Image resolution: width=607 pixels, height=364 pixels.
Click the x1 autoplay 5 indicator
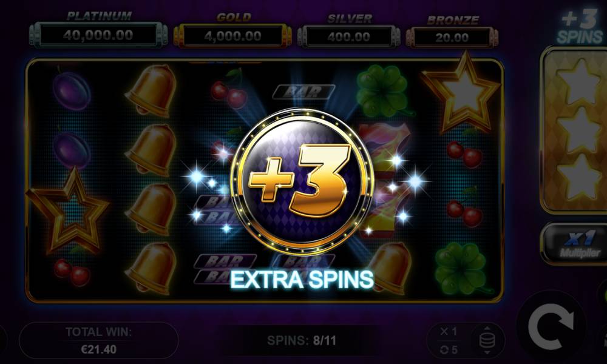point(449,340)
